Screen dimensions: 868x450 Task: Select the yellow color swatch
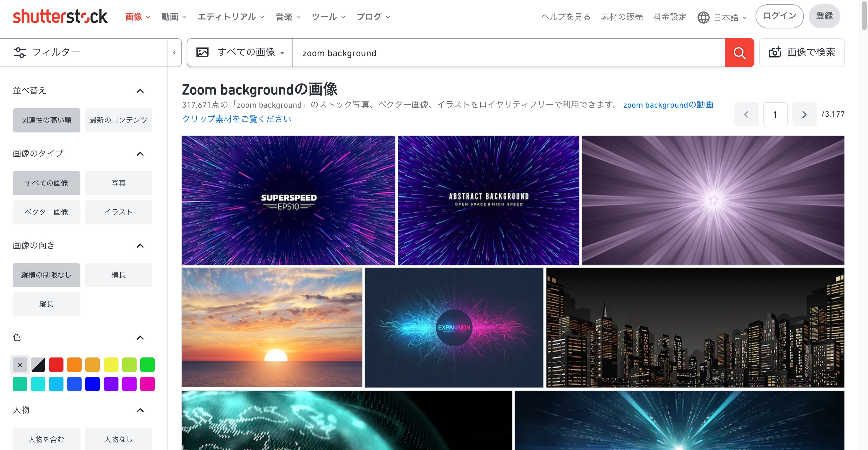[x=111, y=365]
